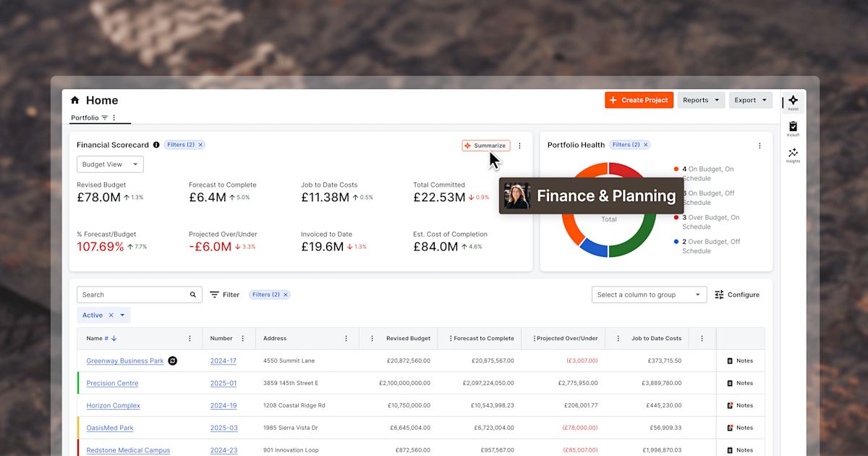This screenshot has width=868, height=456.
Task: Click the sync icon beside Greenway Business Park
Action: [x=173, y=360]
